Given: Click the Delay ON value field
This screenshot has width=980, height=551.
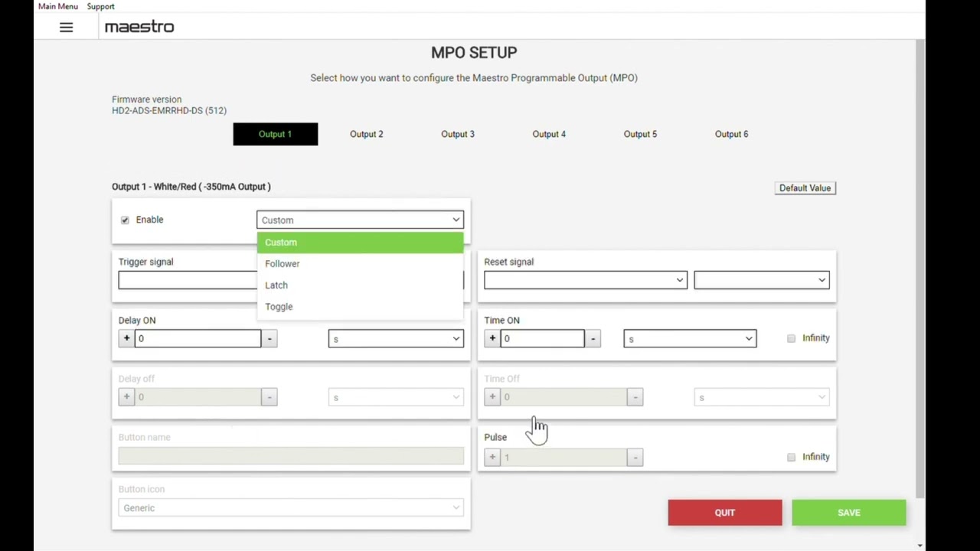Looking at the screenshot, I should pos(198,338).
